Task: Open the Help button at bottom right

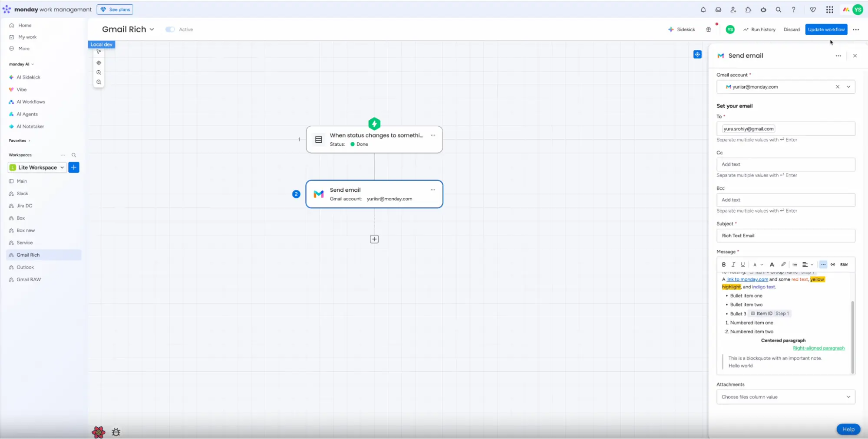Action: [848, 429]
